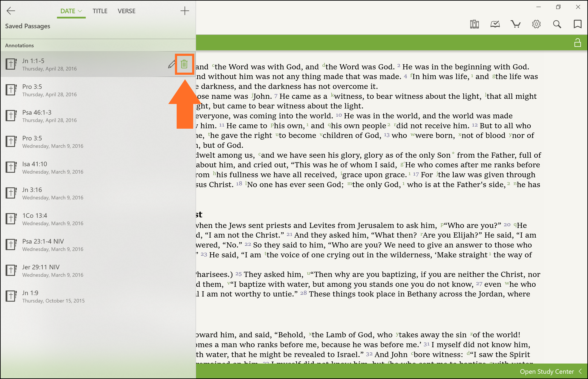This screenshot has width=588, height=379.
Task: Open Study Center panel
Action: tap(547, 371)
